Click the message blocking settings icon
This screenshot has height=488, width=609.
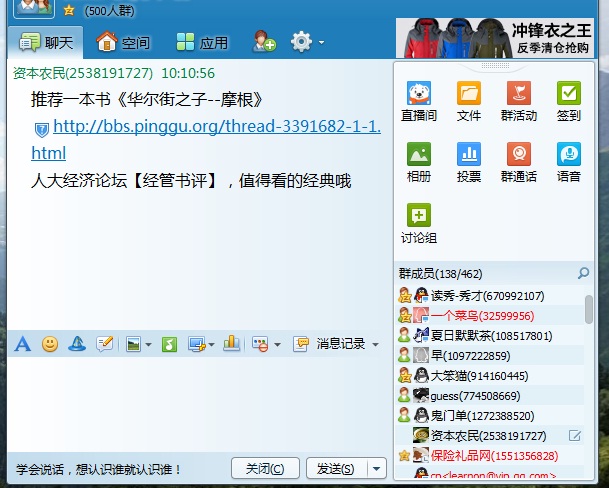point(260,344)
